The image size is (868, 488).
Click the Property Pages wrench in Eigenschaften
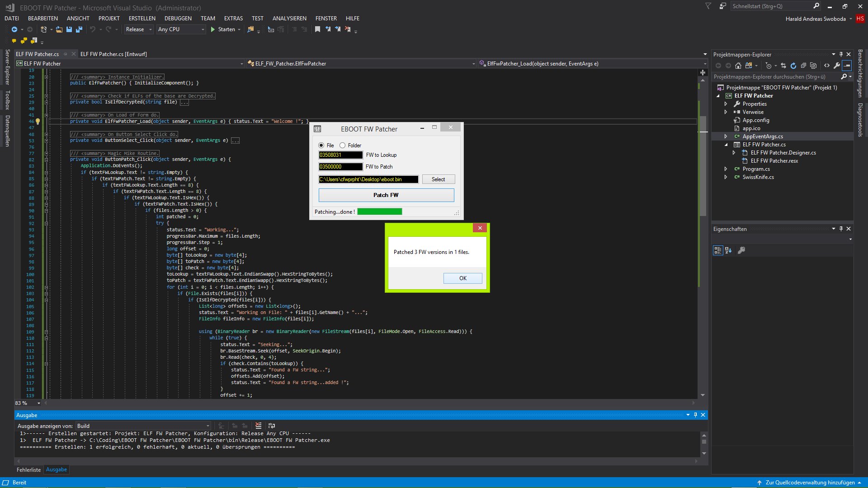click(741, 250)
